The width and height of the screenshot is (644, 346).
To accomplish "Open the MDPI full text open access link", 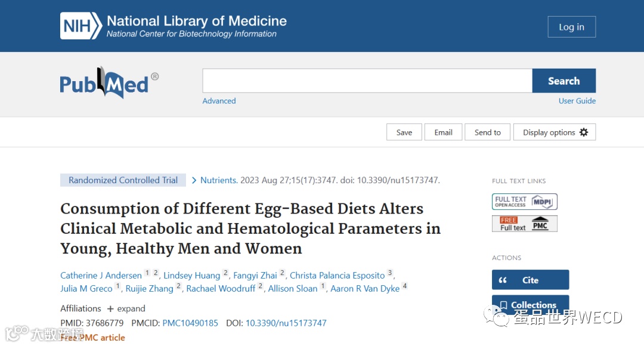I will pos(524,202).
